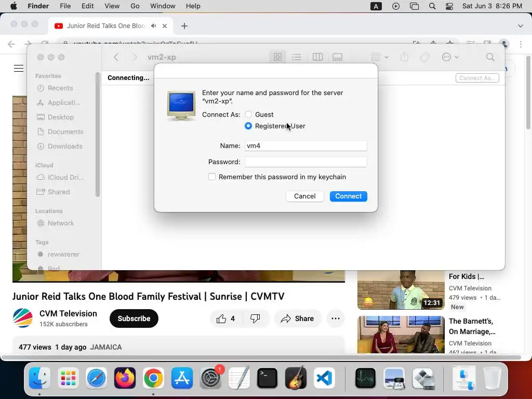This screenshot has width=532, height=399.
Task: Cancel the server login dialog
Action: [x=304, y=196]
